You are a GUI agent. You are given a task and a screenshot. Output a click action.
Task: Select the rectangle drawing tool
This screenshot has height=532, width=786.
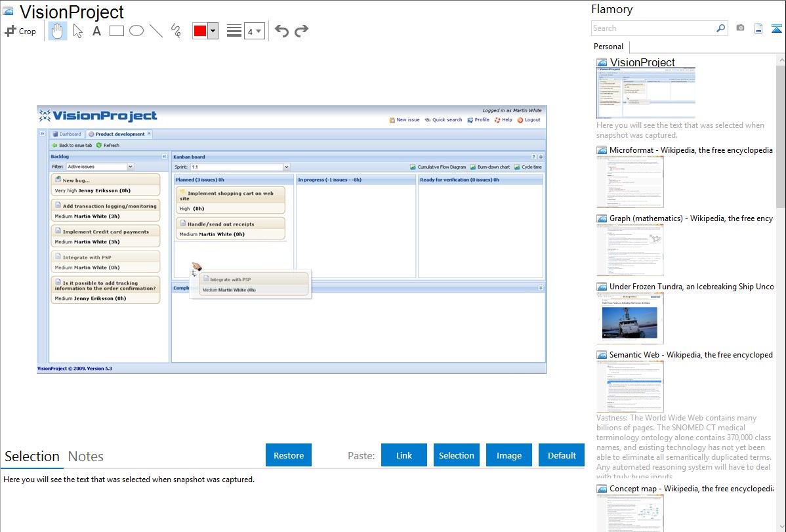116,31
